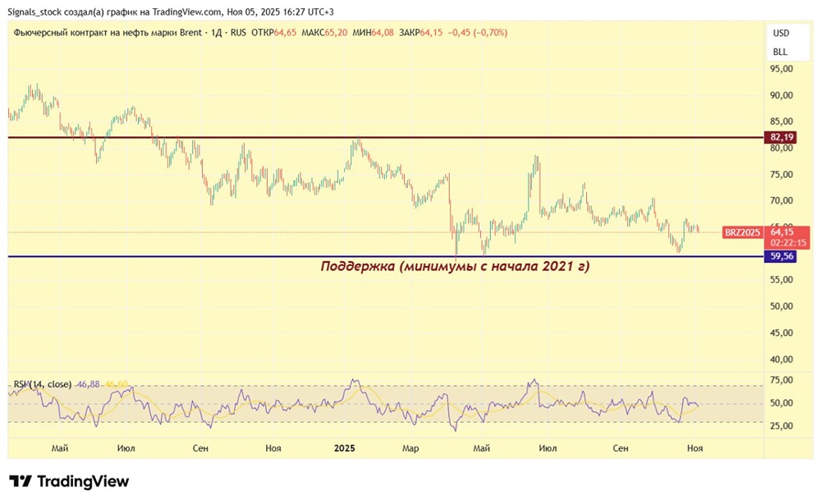Click the blue horizontal support line

[386, 256]
